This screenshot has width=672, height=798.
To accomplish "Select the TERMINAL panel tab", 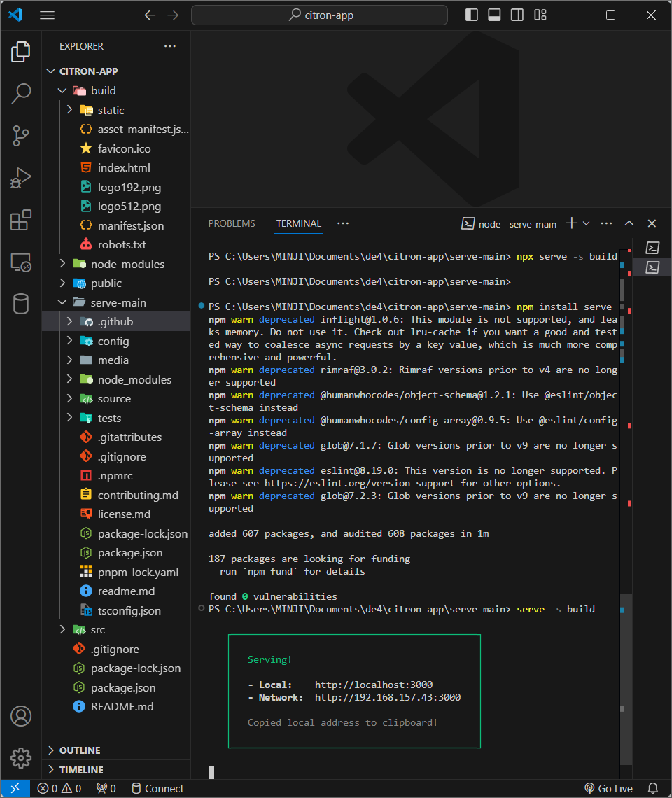I will 298,223.
